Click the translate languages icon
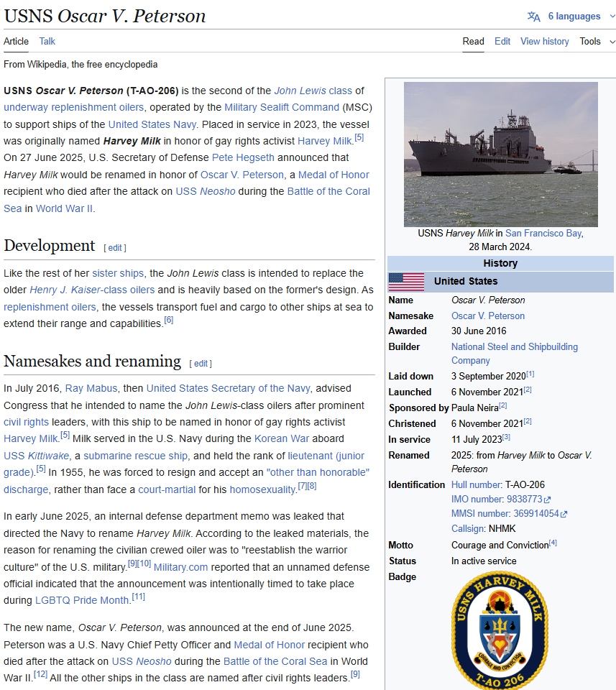Viewport: 616px width, 690px height. click(533, 17)
